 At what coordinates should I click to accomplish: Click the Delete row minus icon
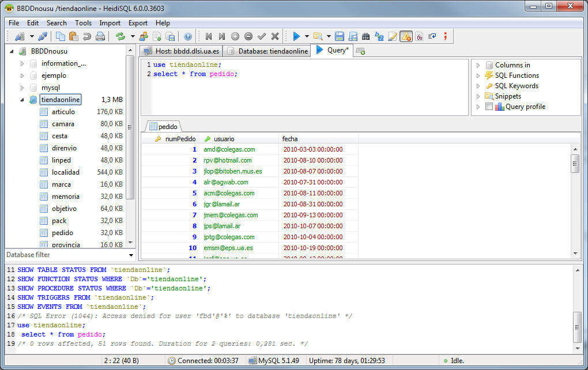[x=248, y=36]
